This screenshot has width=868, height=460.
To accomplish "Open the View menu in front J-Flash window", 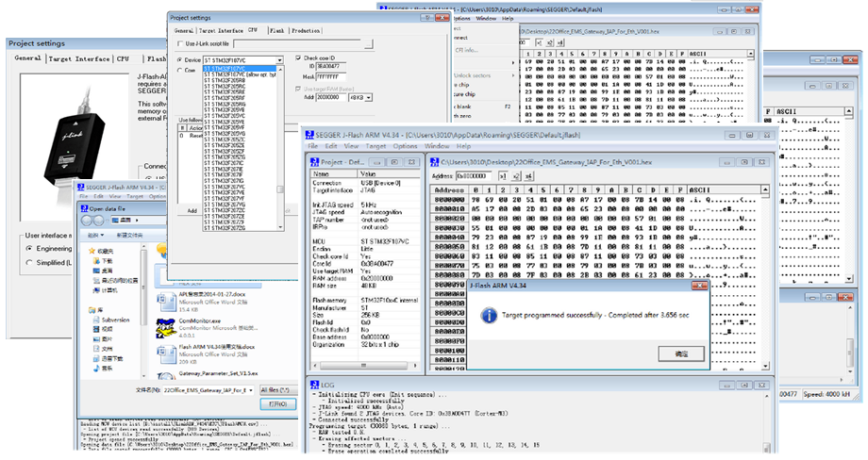I will 351,146.
